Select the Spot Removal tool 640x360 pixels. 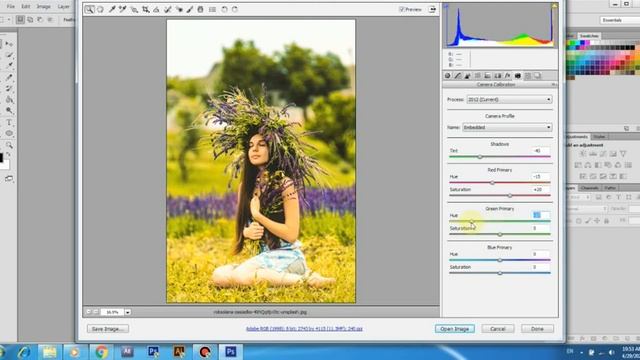[x=168, y=9]
